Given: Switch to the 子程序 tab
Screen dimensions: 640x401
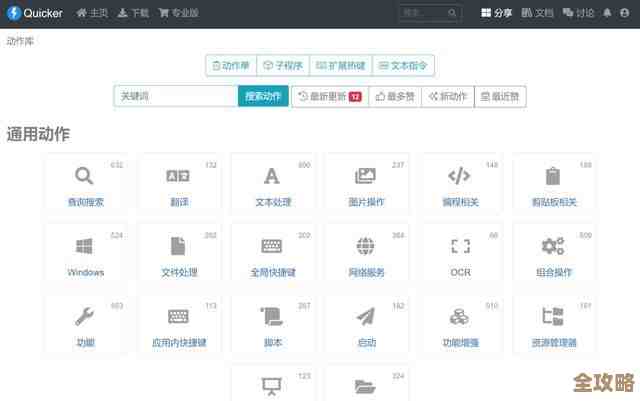Looking at the screenshot, I should (x=283, y=66).
